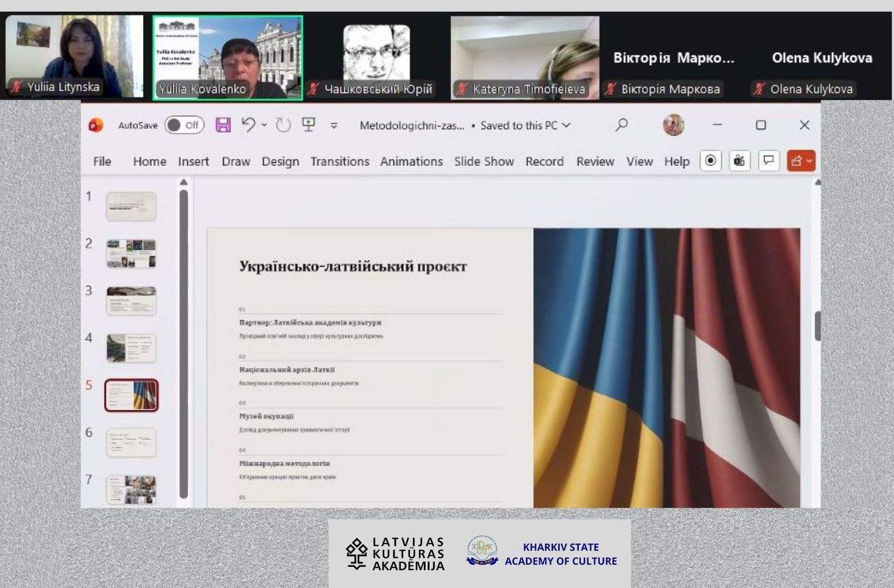Expand the Saved to this PC dropdown
The width and height of the screenshot is (894, 588).
click(x=566, y=125)
